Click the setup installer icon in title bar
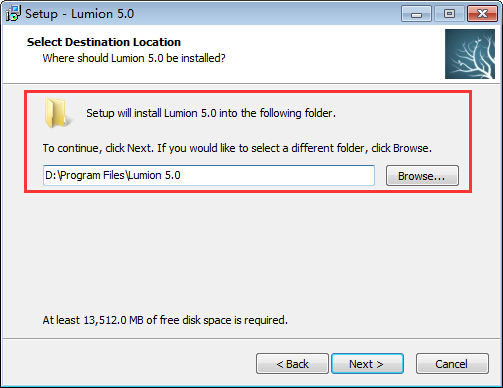503x388 pixels. point(13,13)
